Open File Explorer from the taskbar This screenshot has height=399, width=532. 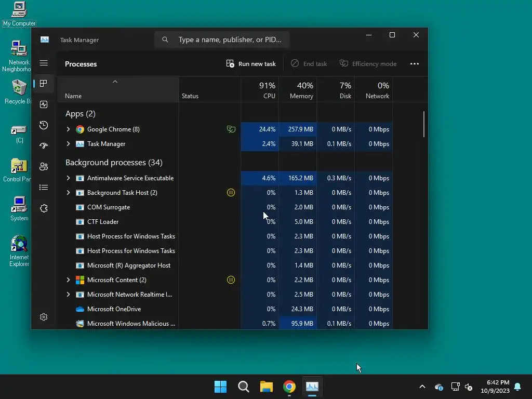point(267,387)
